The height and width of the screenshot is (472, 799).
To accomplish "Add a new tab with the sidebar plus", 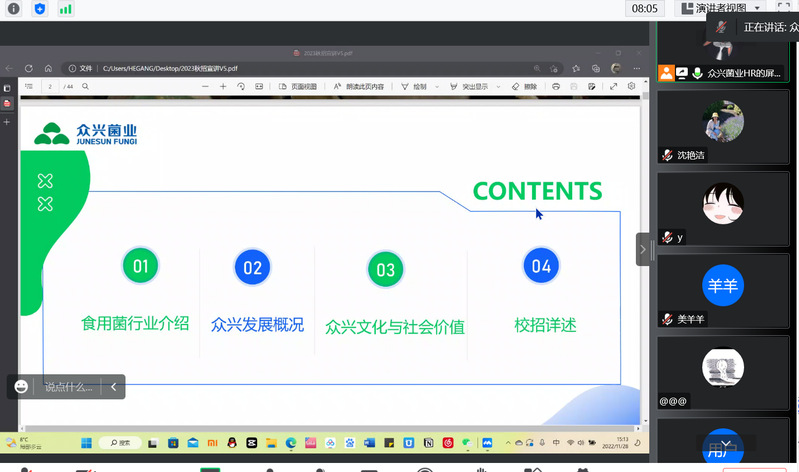I will point(7,122).
